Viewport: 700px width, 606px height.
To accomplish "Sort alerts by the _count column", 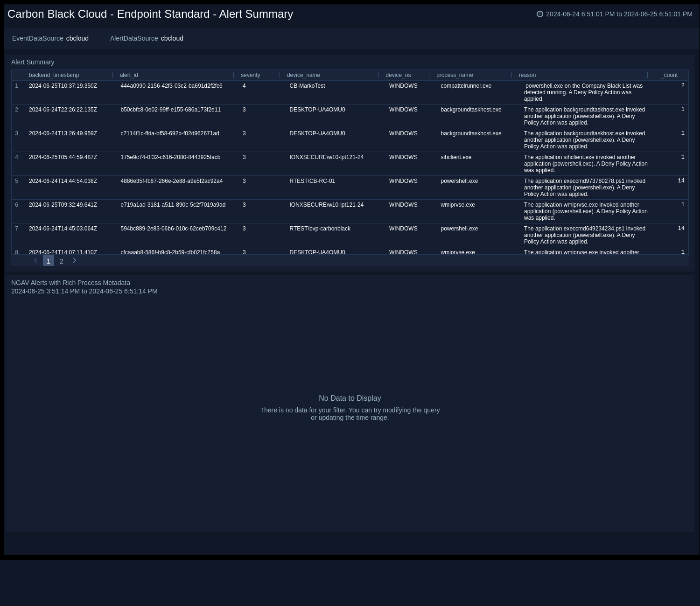I will coord(669,75).
